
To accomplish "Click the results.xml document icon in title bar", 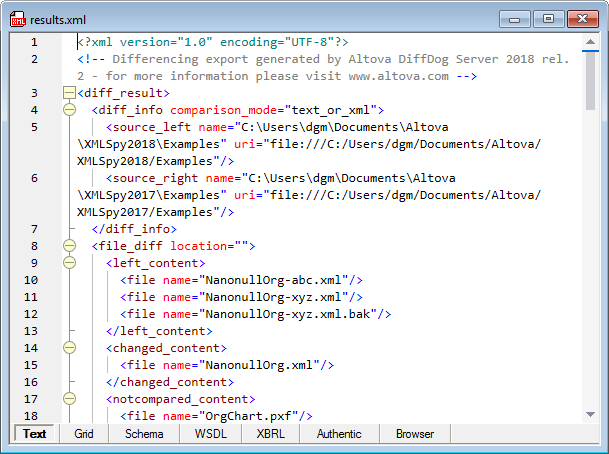I will click(x=17, y=19).
